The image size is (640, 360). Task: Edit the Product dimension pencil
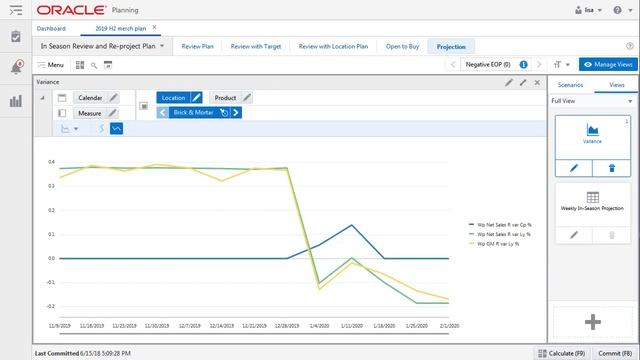point(247,98)
